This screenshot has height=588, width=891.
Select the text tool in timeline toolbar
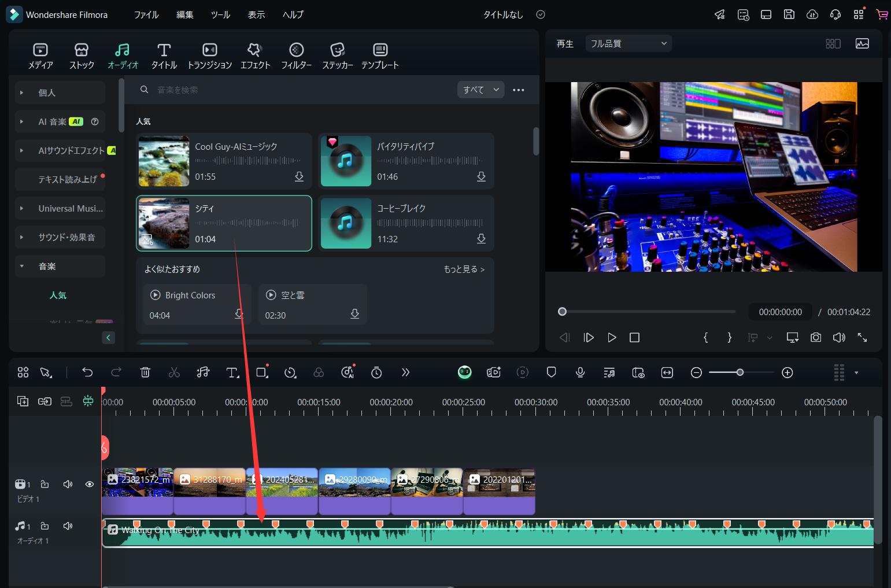pyautogui.click(x=232, y=372)
